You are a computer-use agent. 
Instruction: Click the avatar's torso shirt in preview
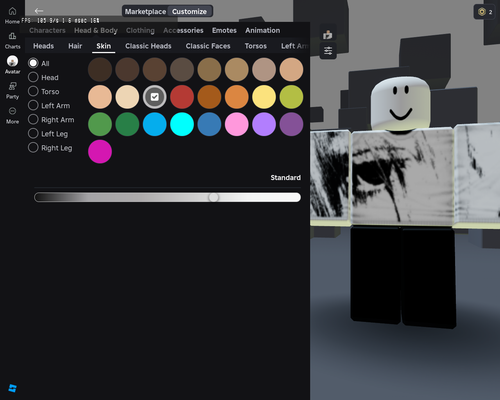[403, 178]
